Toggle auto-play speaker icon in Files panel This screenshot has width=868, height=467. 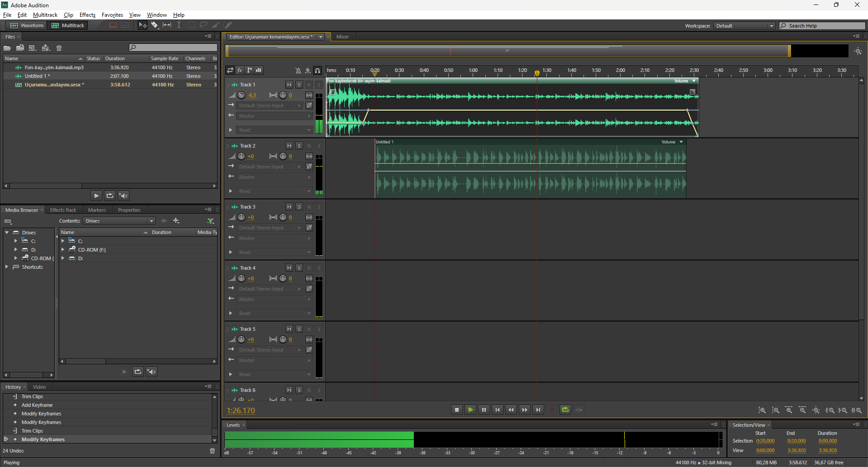[123, 195]
